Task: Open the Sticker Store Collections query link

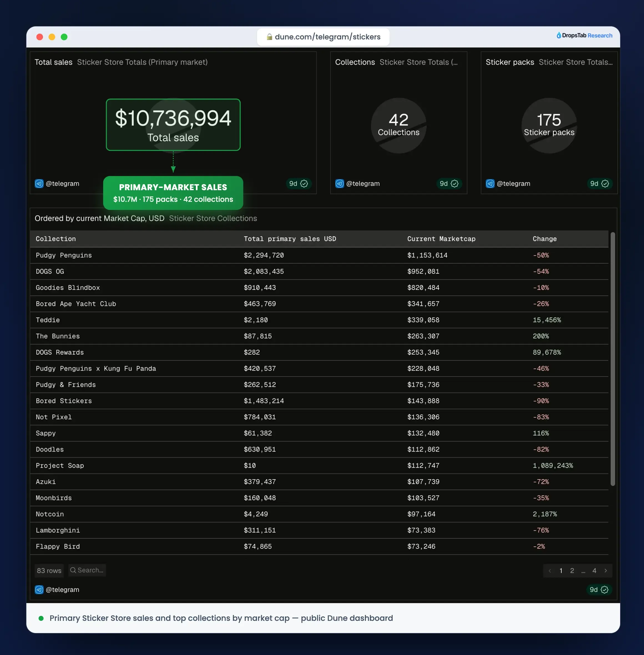Action: 213,218
